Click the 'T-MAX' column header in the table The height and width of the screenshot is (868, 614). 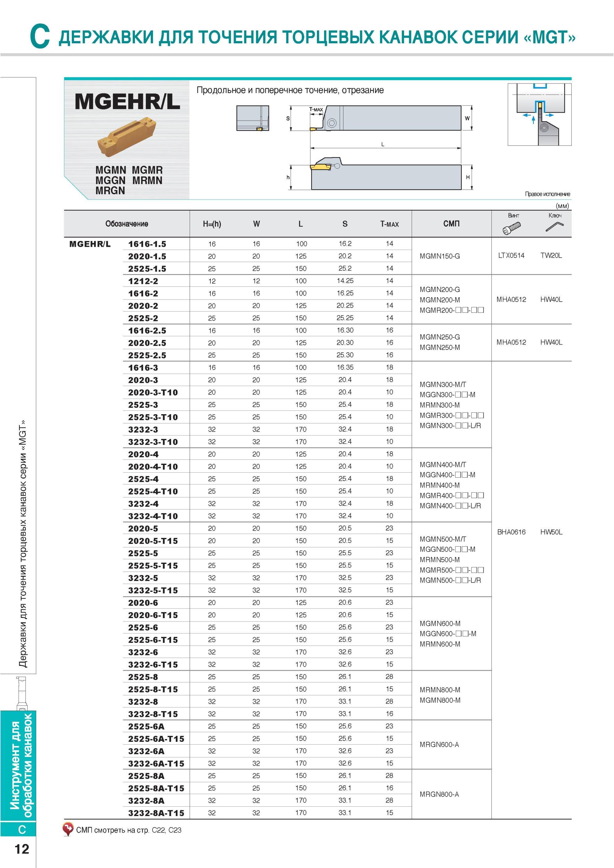click(389, 224)
